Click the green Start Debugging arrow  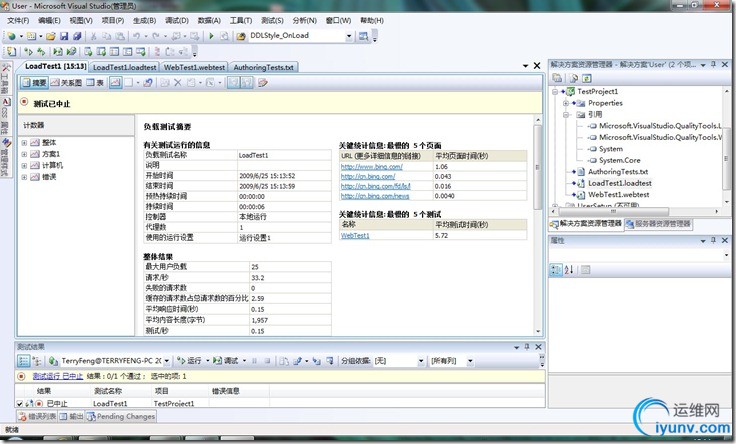(211, 36)
